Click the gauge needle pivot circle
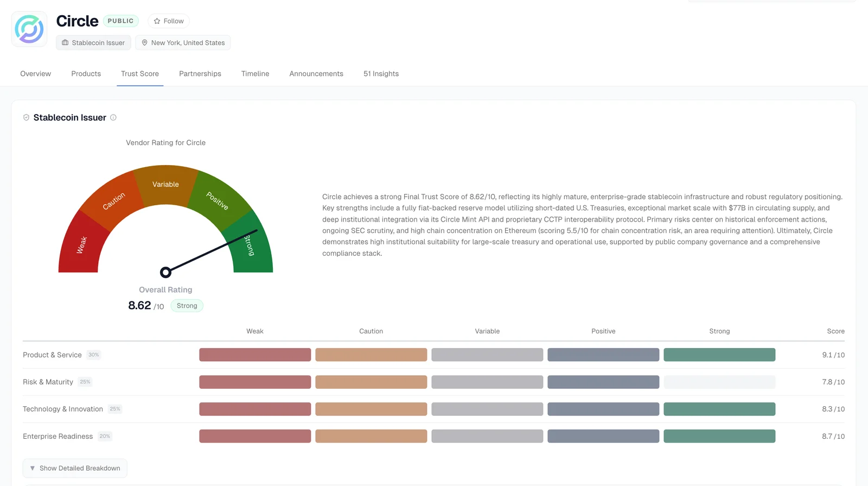The height and width of the screenshot is (486, 868). point(165,272)
